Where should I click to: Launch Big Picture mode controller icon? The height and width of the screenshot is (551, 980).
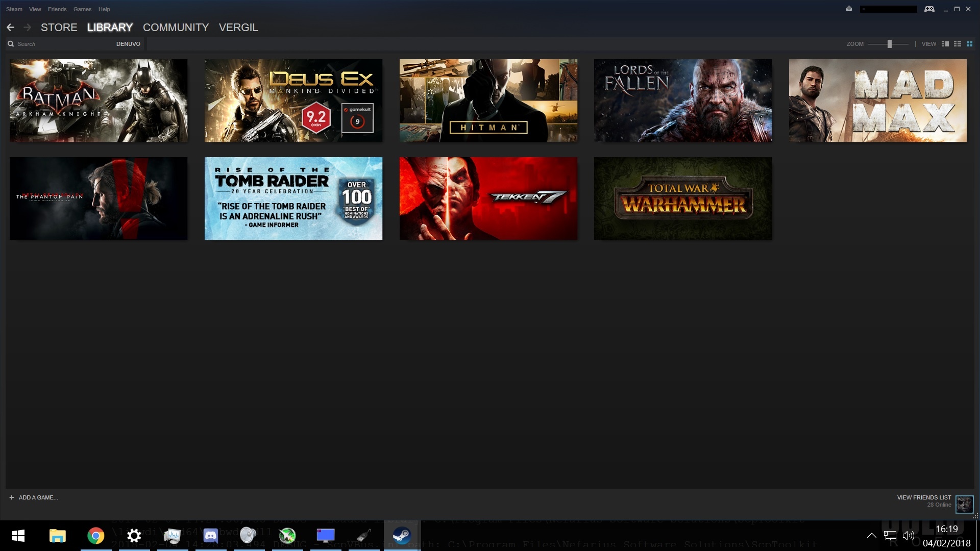click(x=929, y=9)
